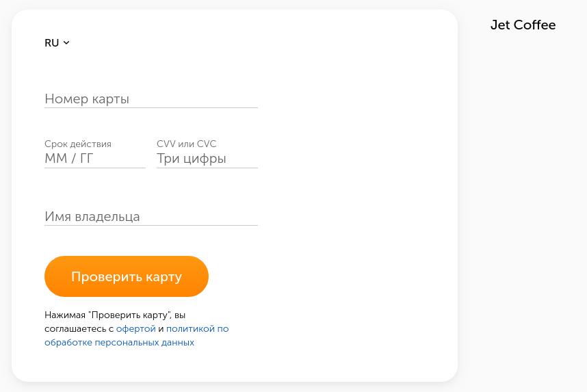
Task: Click the Jet Coffee merchant name
Action: [523, 25]
